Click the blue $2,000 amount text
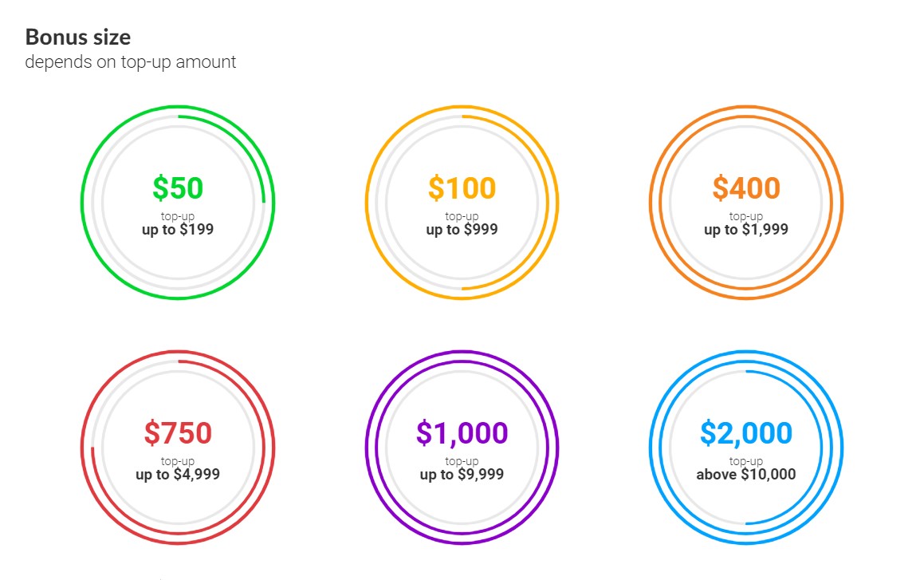This screenshot has width=924, height=580. coord(746,433)
